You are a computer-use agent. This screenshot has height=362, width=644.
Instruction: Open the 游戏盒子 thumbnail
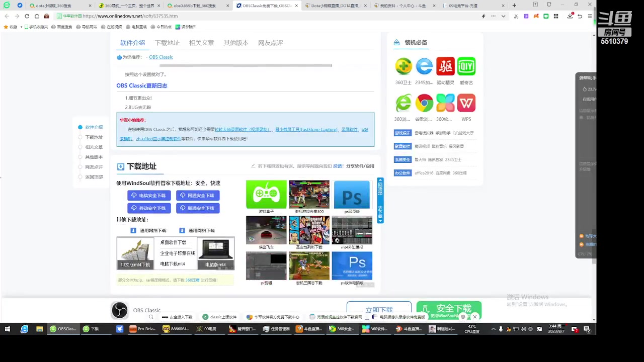tap(266, 195)
